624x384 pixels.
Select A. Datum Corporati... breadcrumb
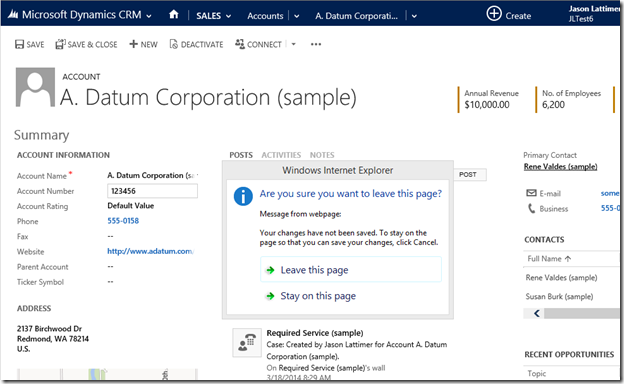click(356, 16)
